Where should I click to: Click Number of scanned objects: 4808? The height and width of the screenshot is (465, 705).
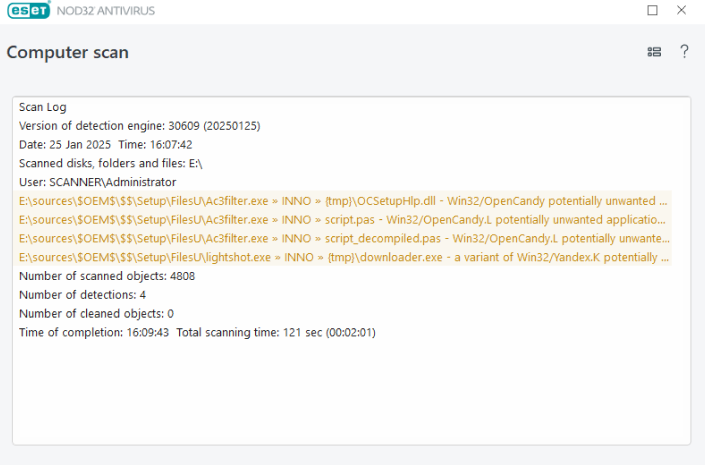[x=107, y=276]
